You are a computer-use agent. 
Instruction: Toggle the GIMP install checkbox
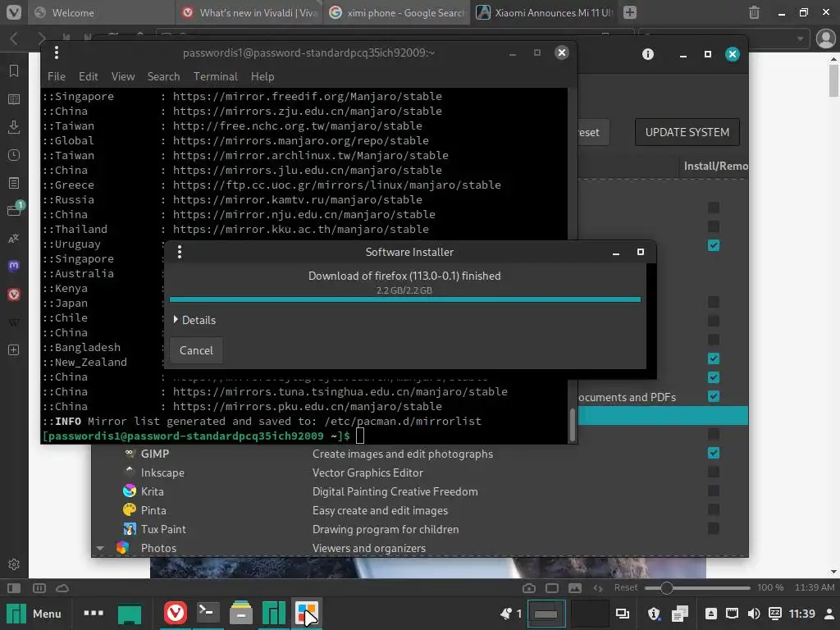[x=714, y=453]
